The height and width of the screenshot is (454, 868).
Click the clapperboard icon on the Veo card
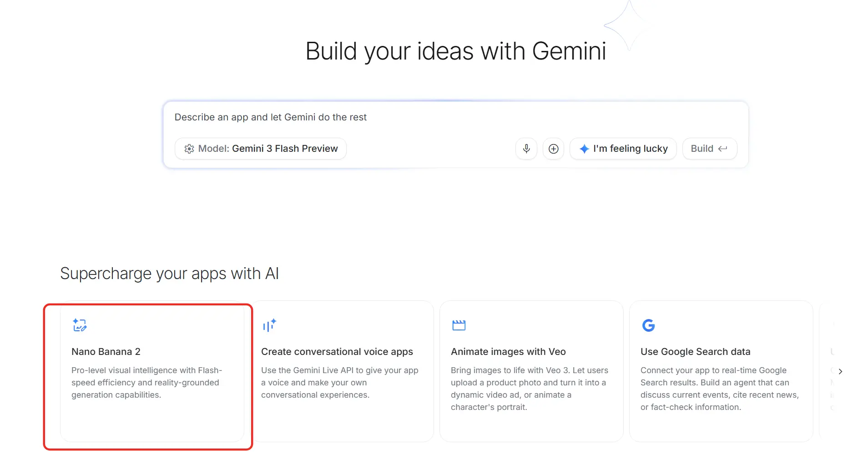click(459, 325)
